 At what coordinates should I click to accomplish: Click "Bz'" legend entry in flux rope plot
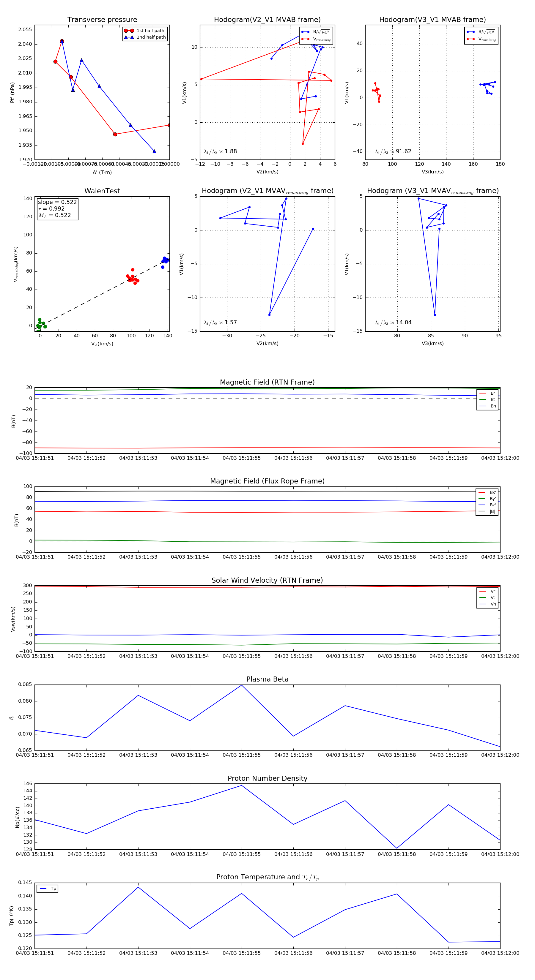487,505
